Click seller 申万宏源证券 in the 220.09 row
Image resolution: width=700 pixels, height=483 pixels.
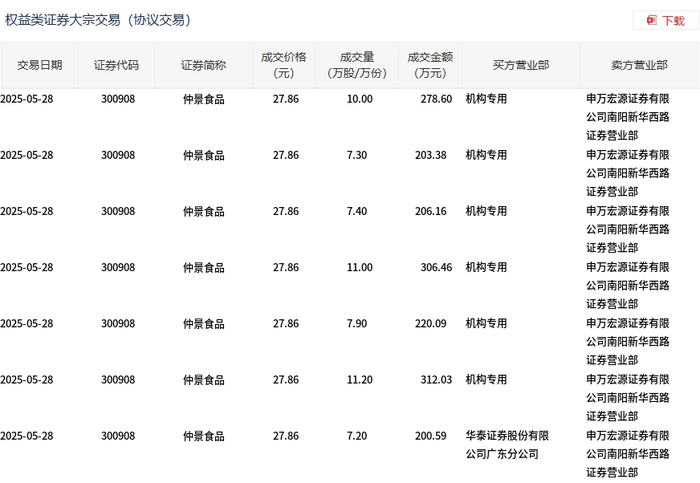pos(628,341)
